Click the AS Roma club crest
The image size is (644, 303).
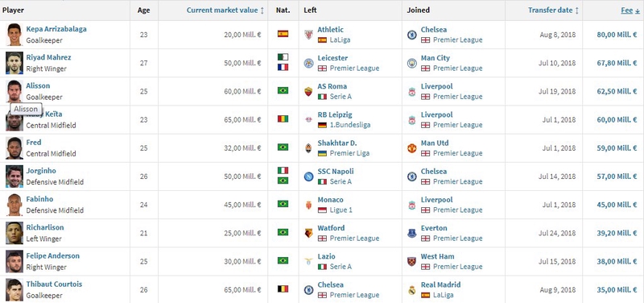tap(308, 91)
